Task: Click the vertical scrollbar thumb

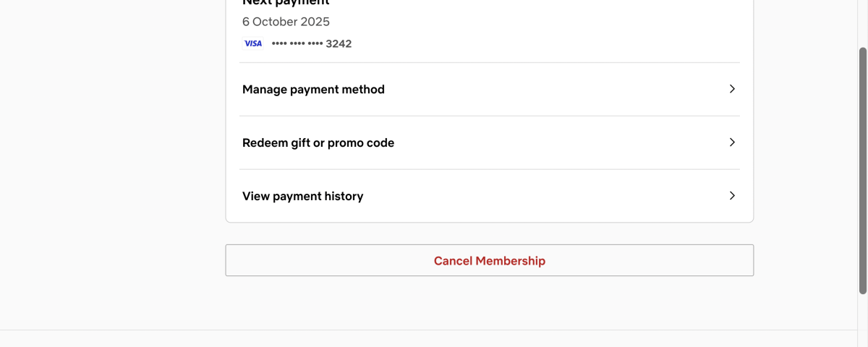Action: 862,170
